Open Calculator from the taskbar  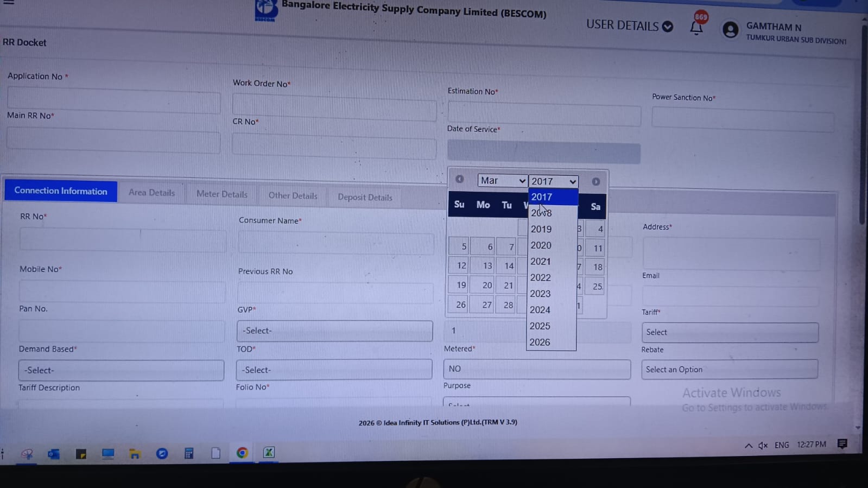tap(189, 453)
